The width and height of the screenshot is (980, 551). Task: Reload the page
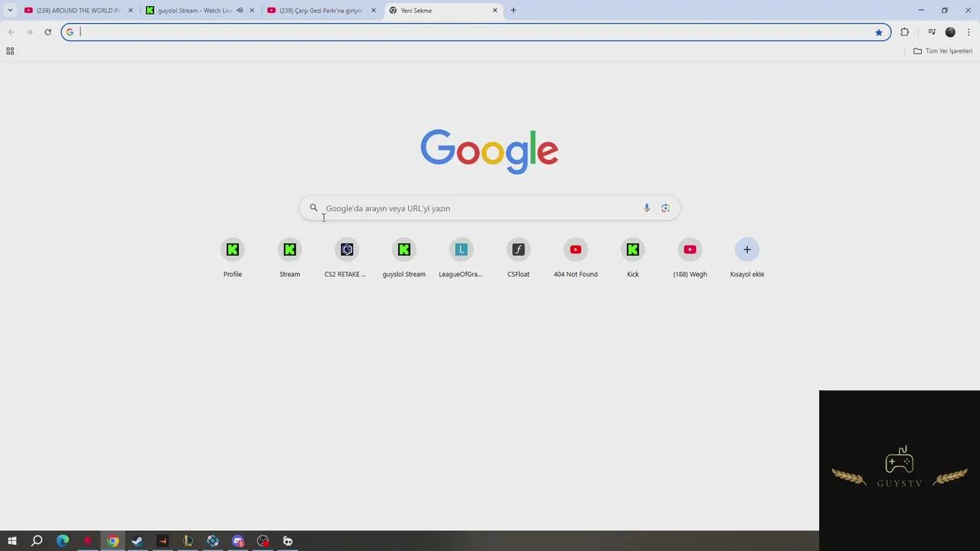pos(47,32)
